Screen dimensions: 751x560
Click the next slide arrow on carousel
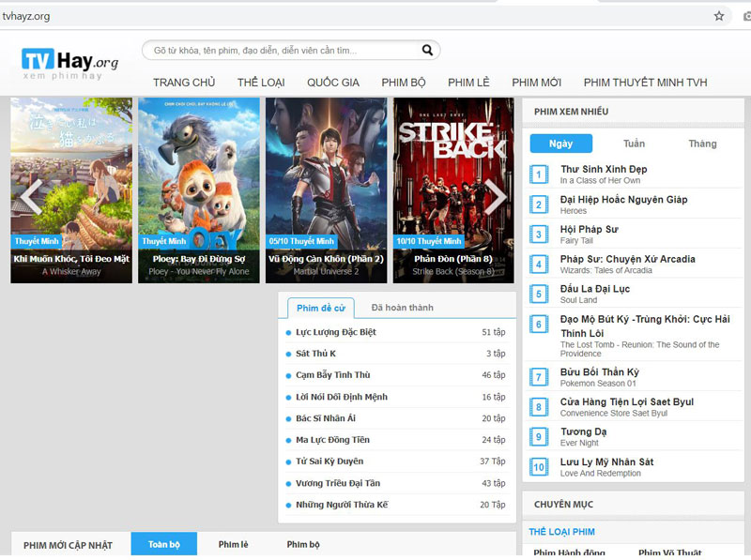[x=495, y=195]
